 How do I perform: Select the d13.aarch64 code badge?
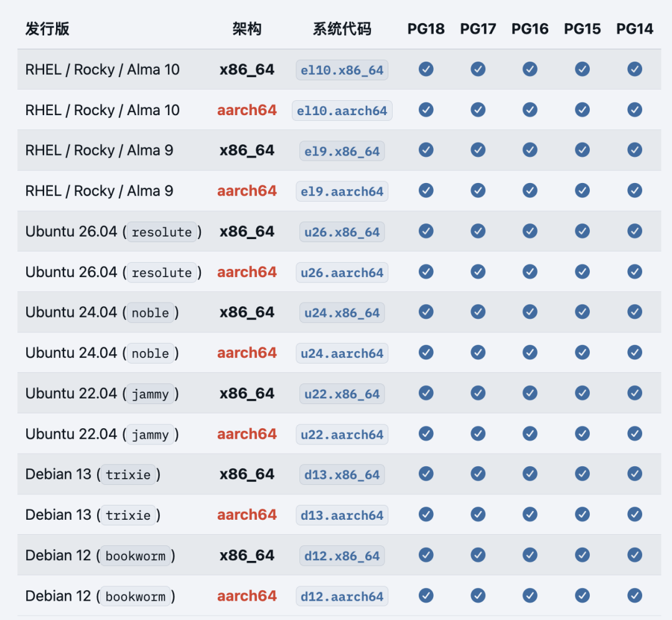pos(342,515)
